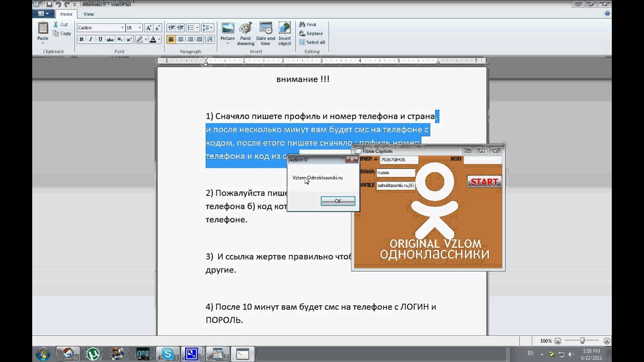The height and width of the screenshot is (362, 644).
Task: Click the EN language indicator
Action: pos(530,353)
